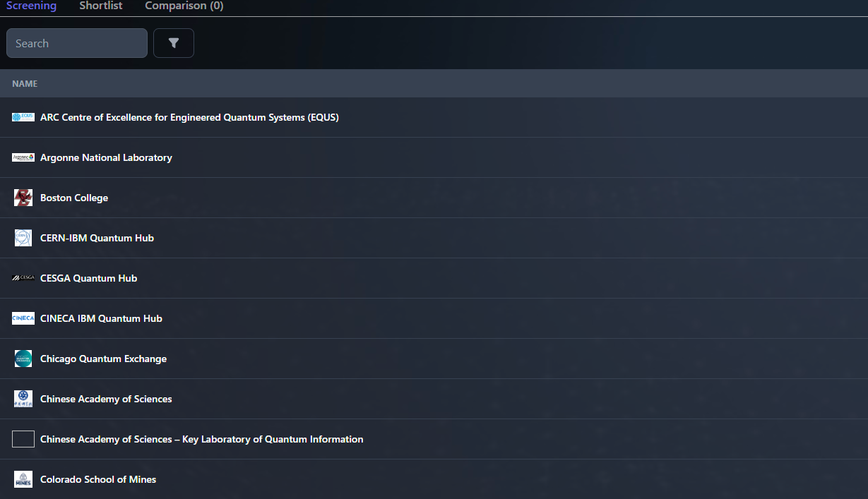868x499 pixels.
Task: Open the Shortlist tab
Action: point(100,6)
